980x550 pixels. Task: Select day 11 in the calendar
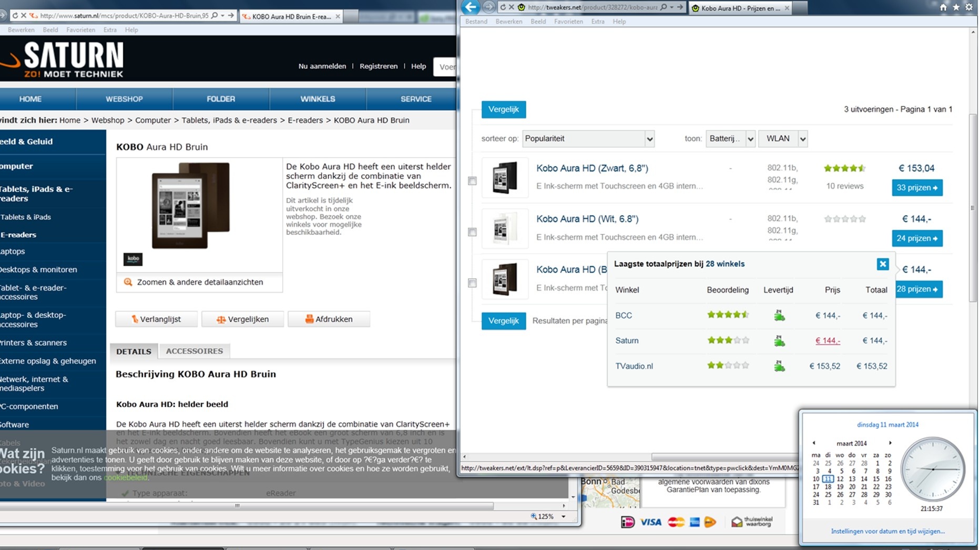pyautogui.click(x=828, y=479)
